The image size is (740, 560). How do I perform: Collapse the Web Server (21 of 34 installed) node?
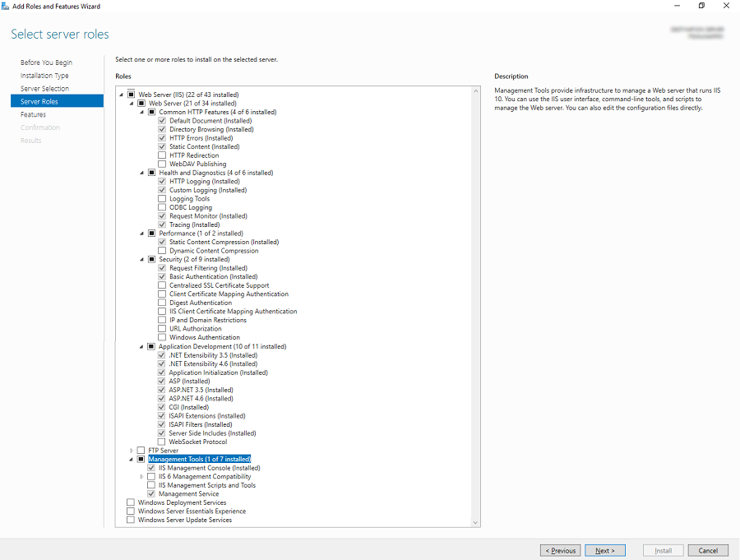point(132,104)
